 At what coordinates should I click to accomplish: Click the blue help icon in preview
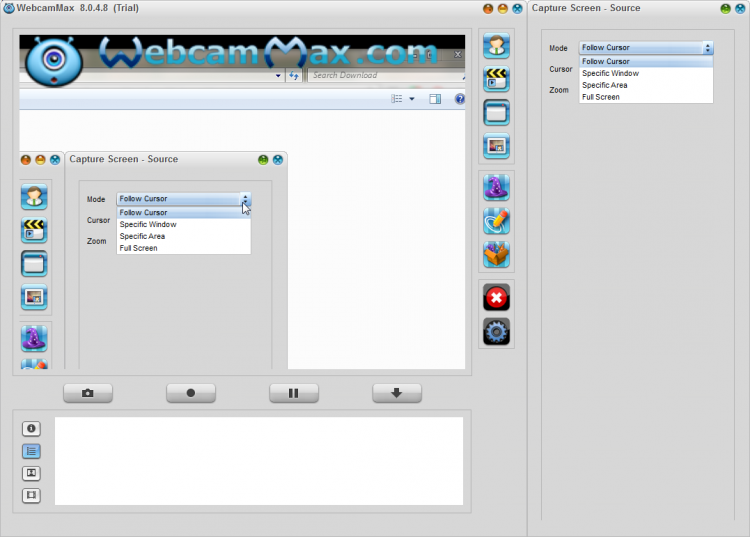tap(460, 99)
